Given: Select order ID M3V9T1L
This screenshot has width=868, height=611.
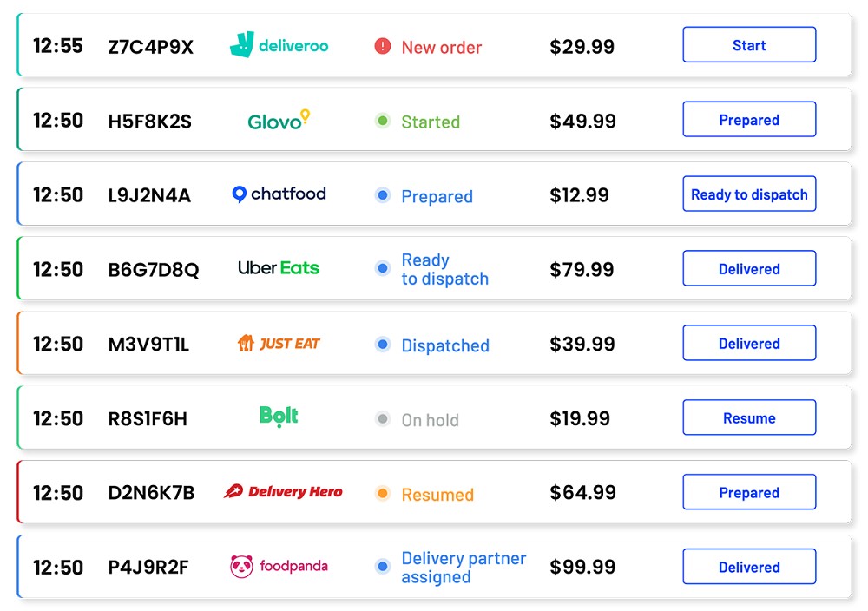Looking at the screenshot, I should pos(148,345).
